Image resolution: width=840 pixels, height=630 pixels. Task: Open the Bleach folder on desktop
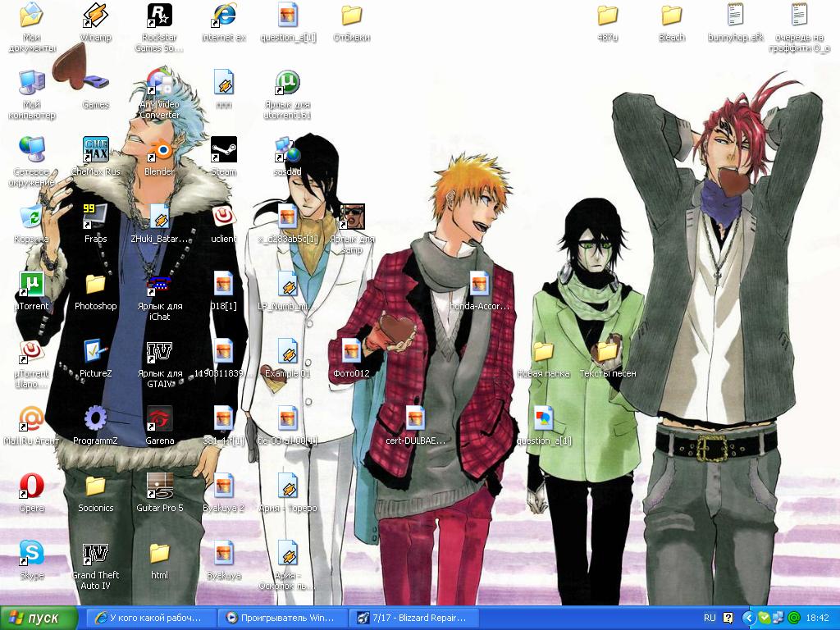(x=671, y=16)
